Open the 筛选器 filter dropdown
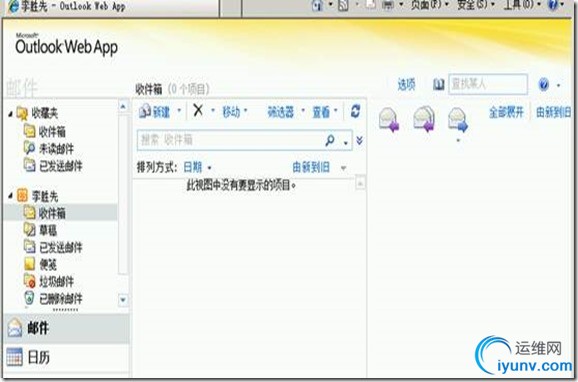 [286, 111]
